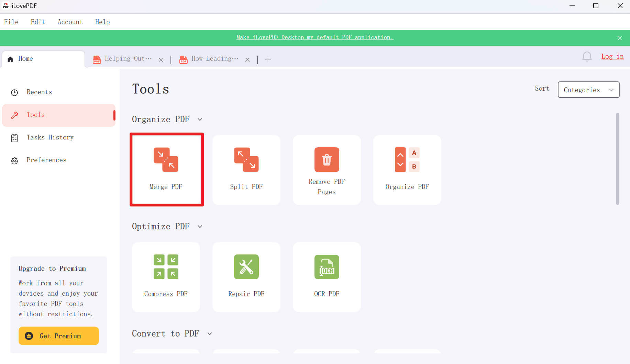This screenshot has height=364, width=630.
Task: Open the notifications bell
Action: [587, 57]
